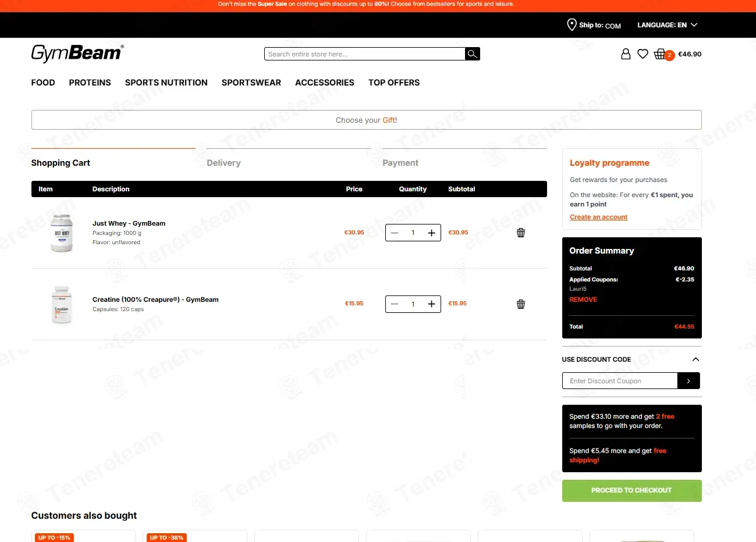Open the TOP OFFERS menu

click(x=394, y=83)
